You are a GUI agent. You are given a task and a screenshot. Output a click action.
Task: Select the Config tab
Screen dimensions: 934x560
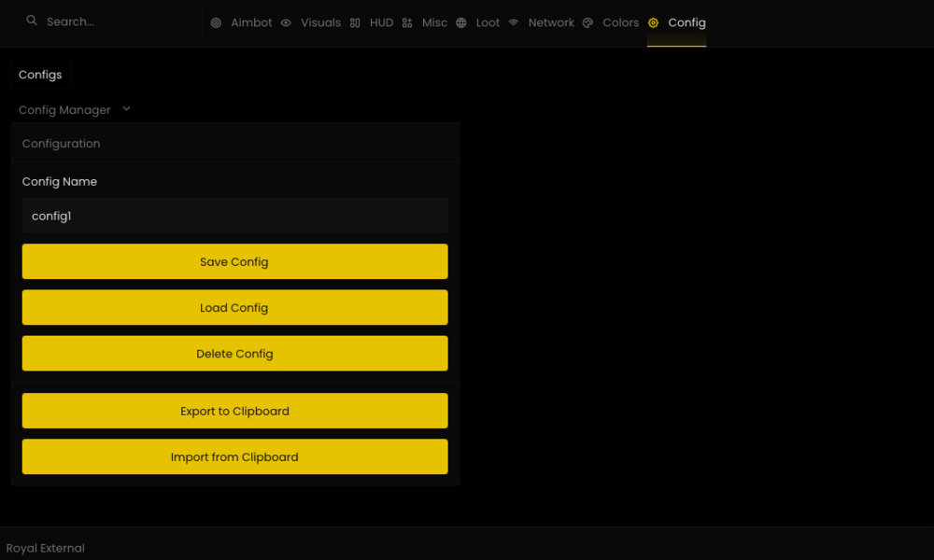pos(676,22)
